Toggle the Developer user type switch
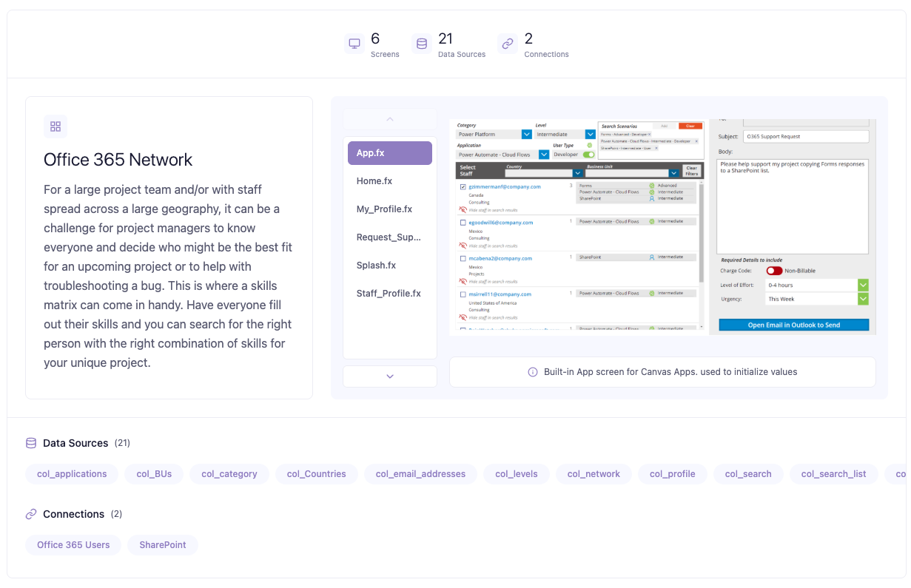 589,155
